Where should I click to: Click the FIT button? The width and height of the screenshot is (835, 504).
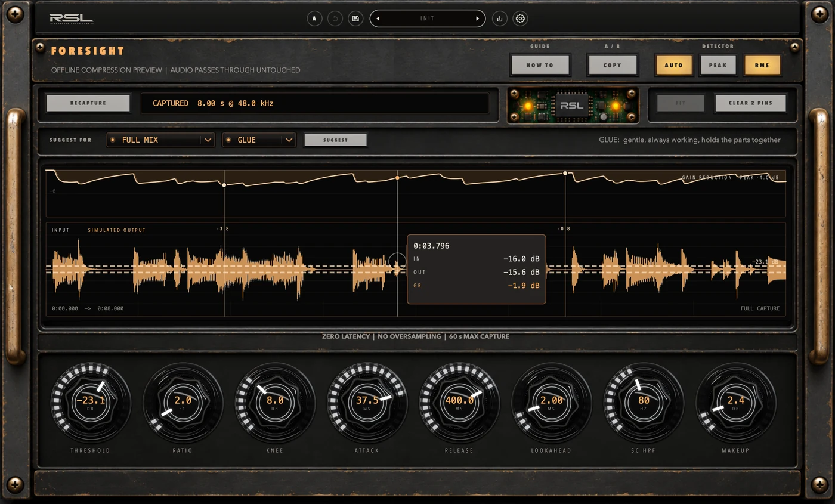click(x=681, y=103)
